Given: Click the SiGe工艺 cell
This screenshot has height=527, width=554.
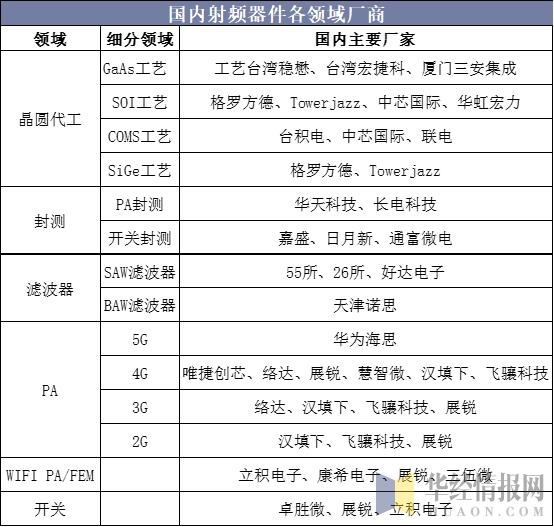Looking at the screenshot, I should (x=140, y=170).
